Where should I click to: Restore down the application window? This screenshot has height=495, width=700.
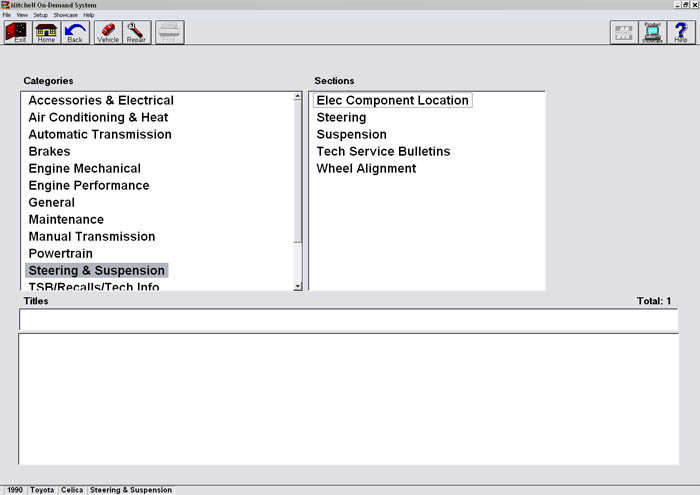click(685, 4)
